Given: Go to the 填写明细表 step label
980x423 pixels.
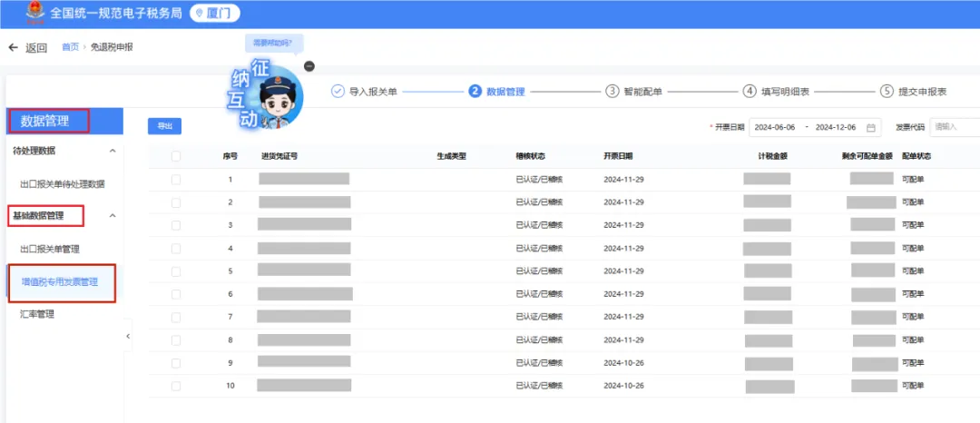Looking at the screenshot, I should (x=785, y=92).
